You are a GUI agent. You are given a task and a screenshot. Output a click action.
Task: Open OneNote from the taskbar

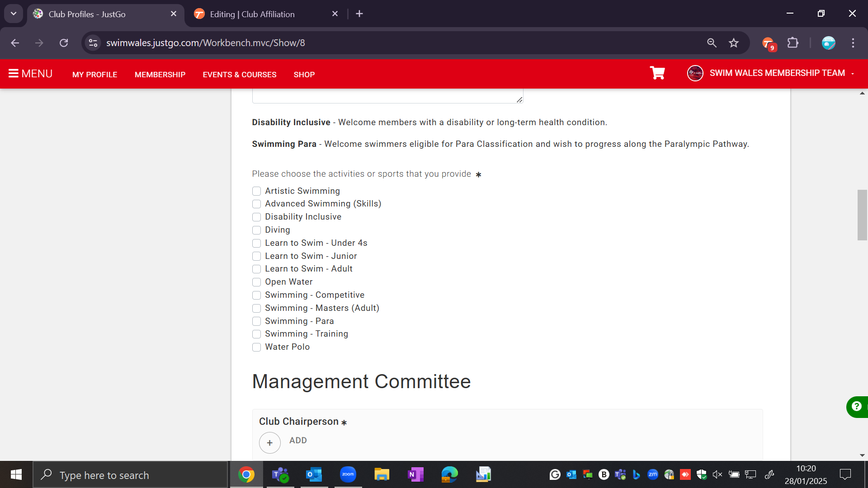click(415, 474)
